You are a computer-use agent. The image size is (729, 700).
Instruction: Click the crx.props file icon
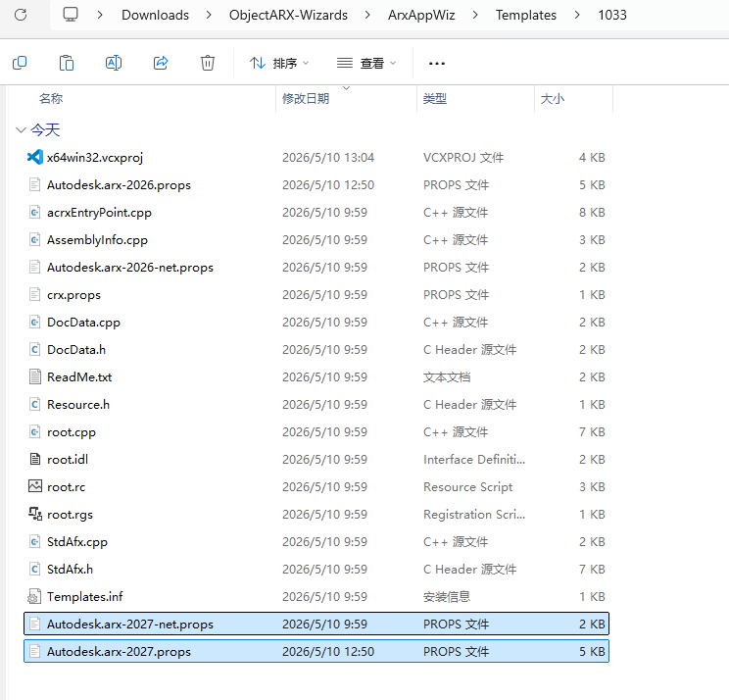(x=35, y=294)
